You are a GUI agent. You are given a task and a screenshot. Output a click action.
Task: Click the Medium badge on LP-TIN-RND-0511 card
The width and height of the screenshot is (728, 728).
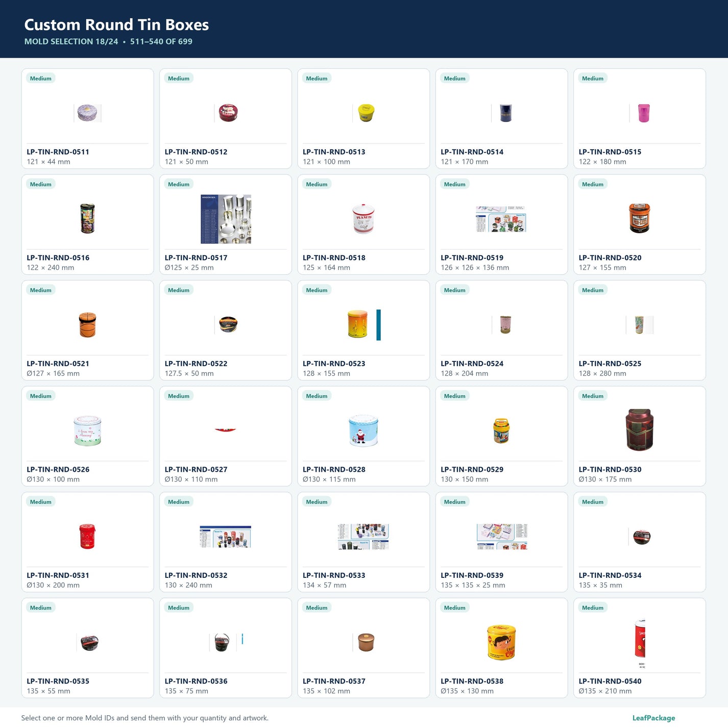click(41, 78)
